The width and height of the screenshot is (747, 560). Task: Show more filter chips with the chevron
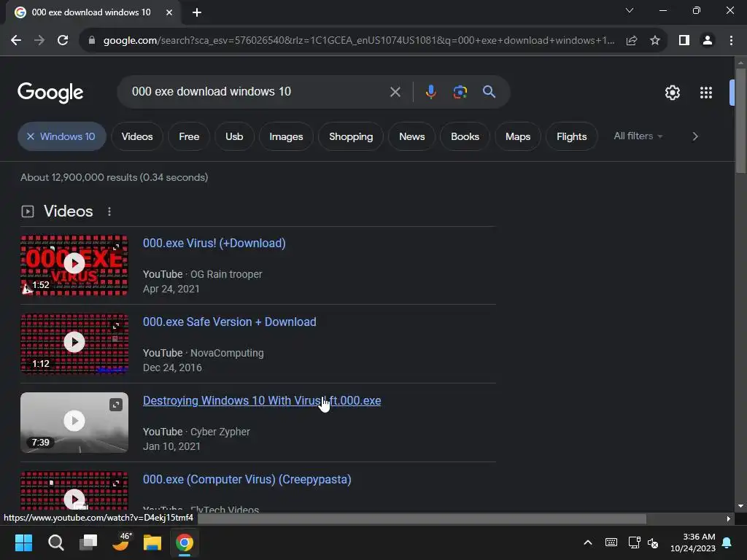pos(695,136)
